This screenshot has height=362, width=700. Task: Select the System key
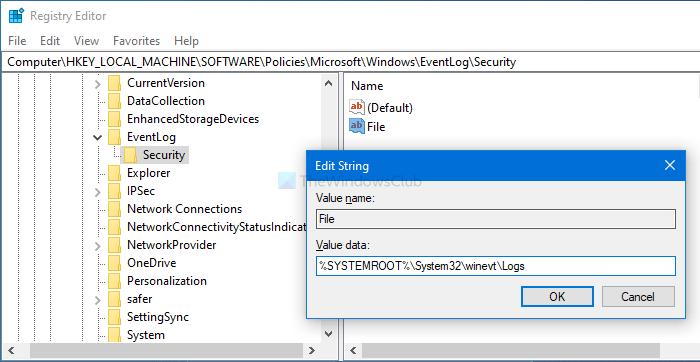click(x=146, y=335)
